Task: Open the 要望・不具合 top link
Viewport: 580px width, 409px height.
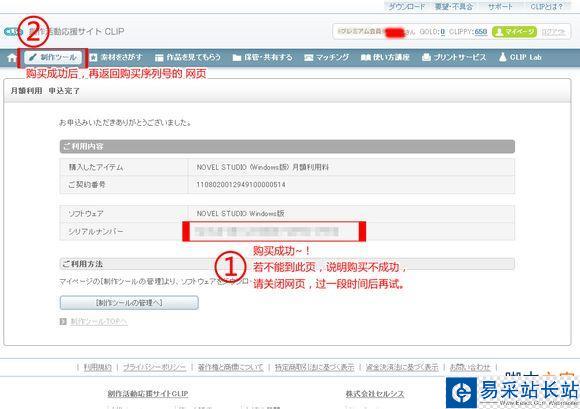Action: (x=453, y=7)
